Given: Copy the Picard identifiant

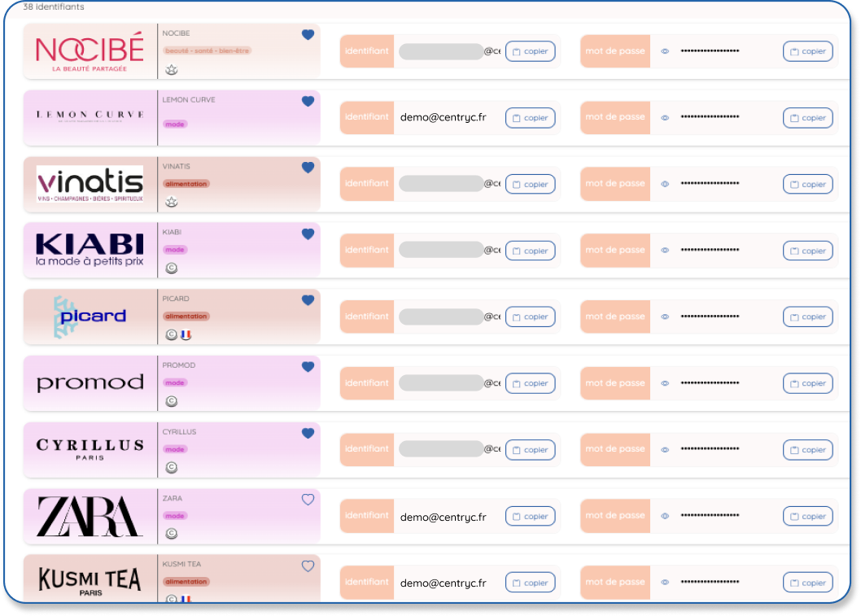Looking at the screenshot, I should (x=530, y=317).
